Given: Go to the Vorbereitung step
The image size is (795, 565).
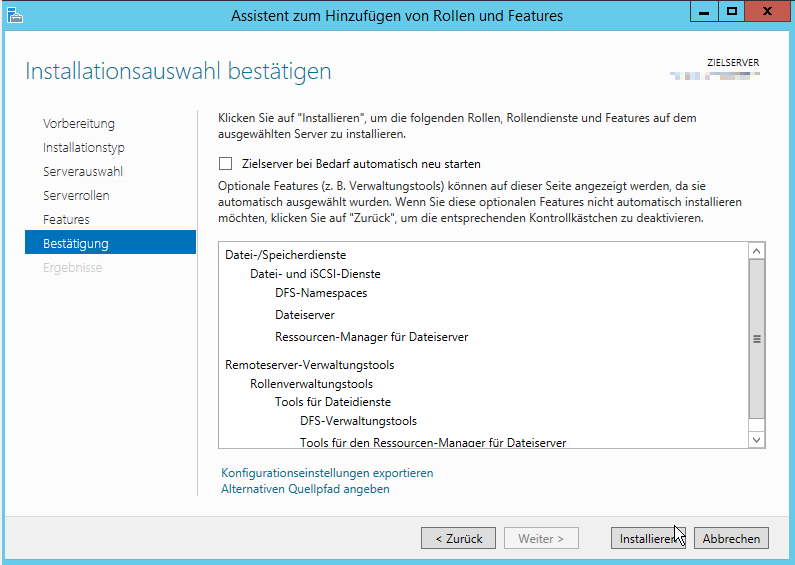Looking at the screenshot, I should (79, 124).
